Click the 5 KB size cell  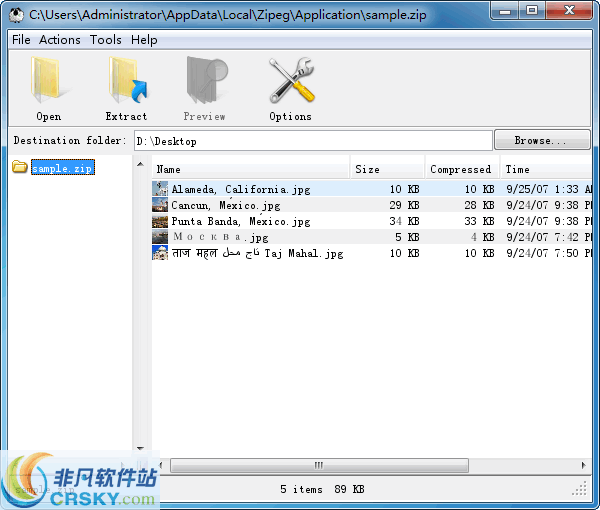coord(407,237)
